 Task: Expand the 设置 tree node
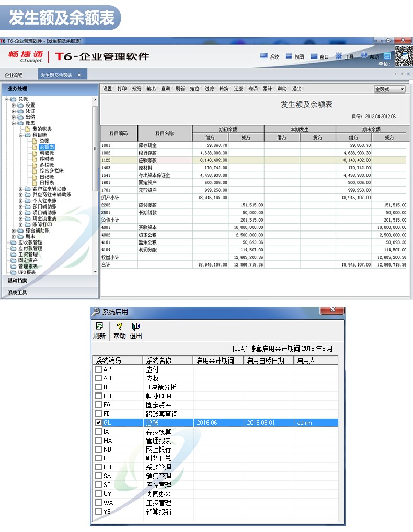pos(14,105)
